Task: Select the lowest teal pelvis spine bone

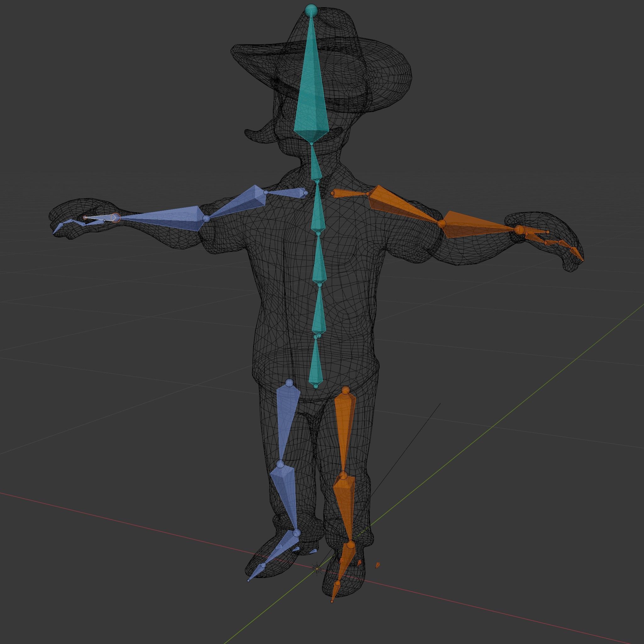Action: [315, 361]
